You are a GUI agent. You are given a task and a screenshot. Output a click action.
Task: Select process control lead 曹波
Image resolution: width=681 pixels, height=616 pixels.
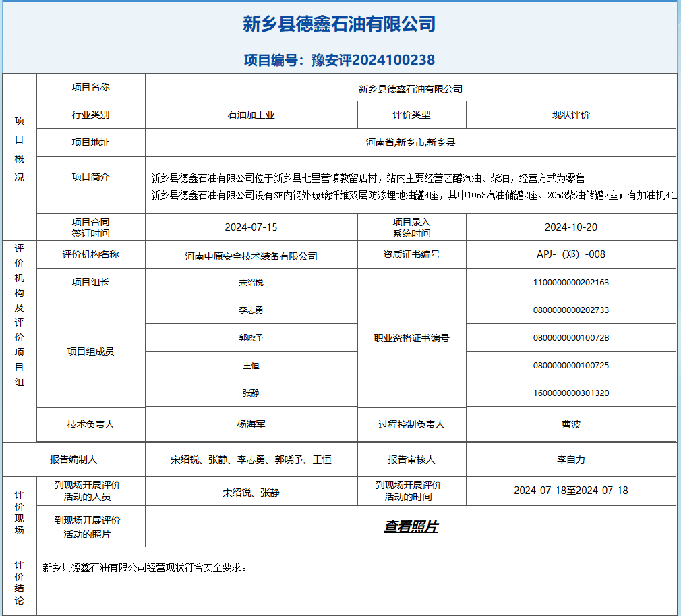(x=570, y=424)
